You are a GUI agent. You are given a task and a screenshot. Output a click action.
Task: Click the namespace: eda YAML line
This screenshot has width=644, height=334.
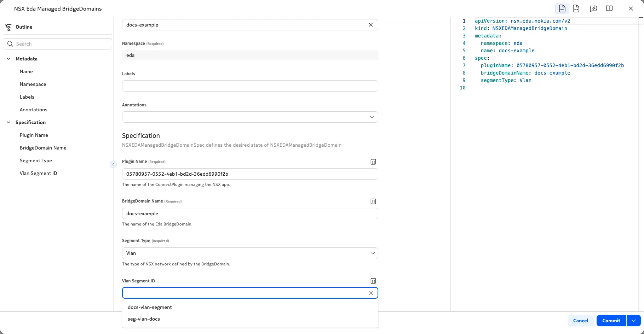[501, 43]
